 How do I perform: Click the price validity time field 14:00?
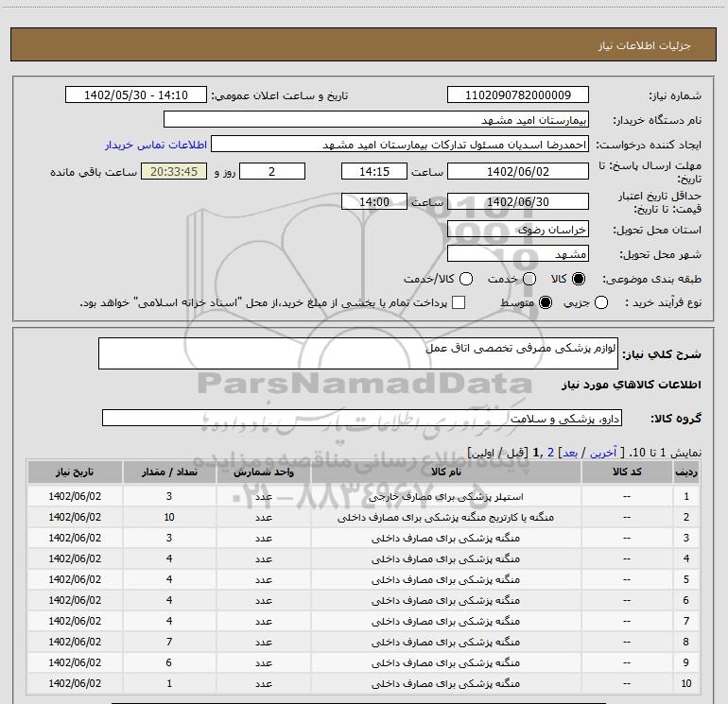click(374, 201)
